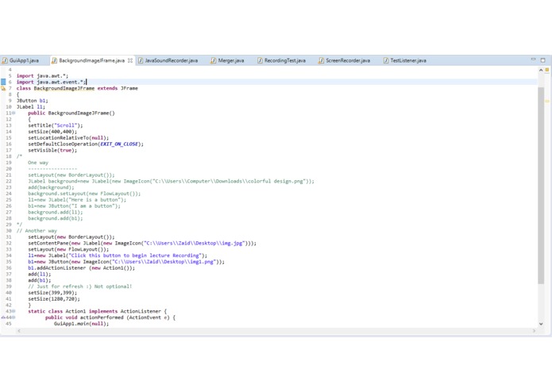The image size is (552, 392).
Task: Click the commented "I am a button" line
Action: tap(75, 206)
